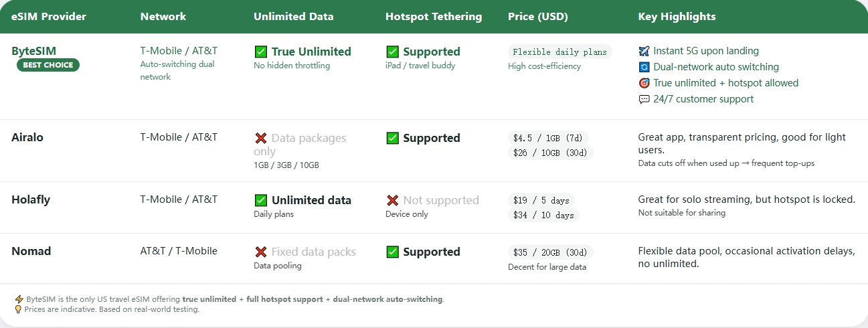Click red X beside Airalo Data packages

tap(261, 139)
